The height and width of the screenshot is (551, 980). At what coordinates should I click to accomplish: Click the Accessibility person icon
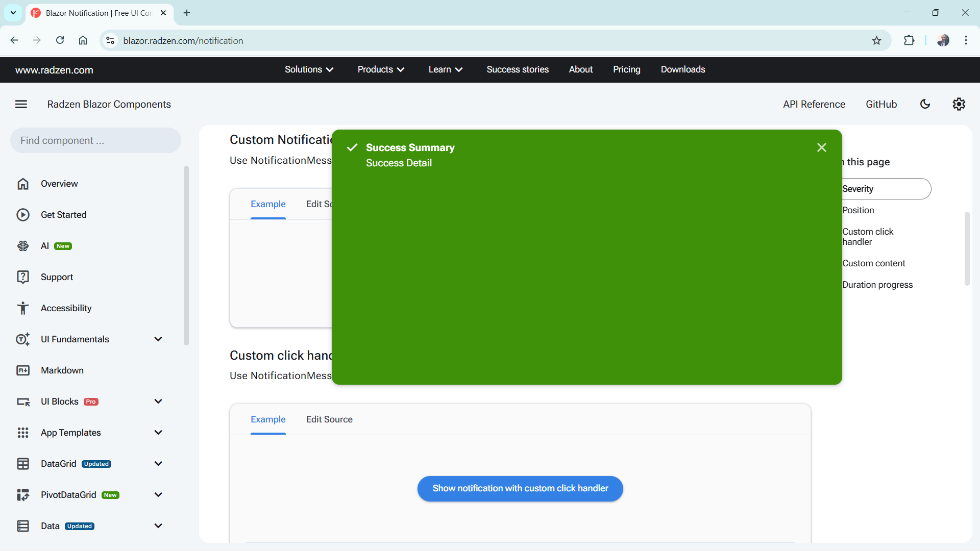[x=23, y=308]
